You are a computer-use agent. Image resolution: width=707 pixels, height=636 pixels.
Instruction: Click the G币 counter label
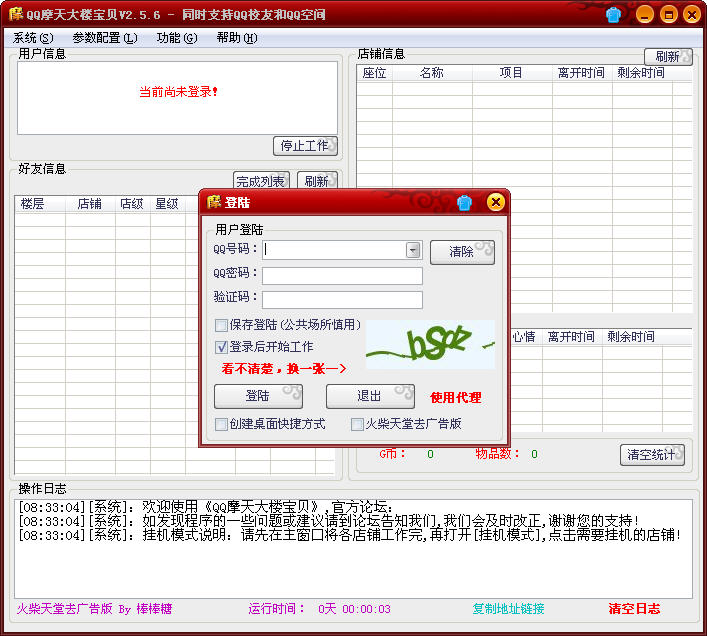point(392,454)
